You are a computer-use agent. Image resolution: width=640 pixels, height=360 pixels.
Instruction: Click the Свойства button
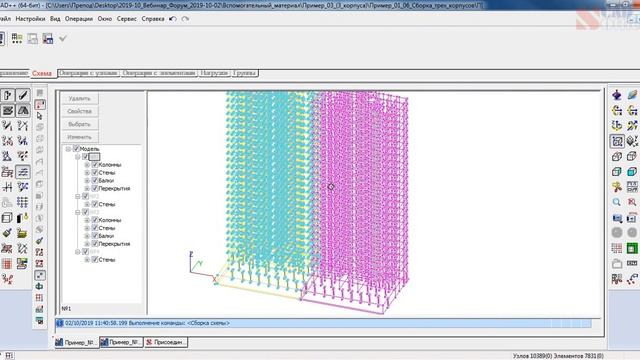[80, 111]
